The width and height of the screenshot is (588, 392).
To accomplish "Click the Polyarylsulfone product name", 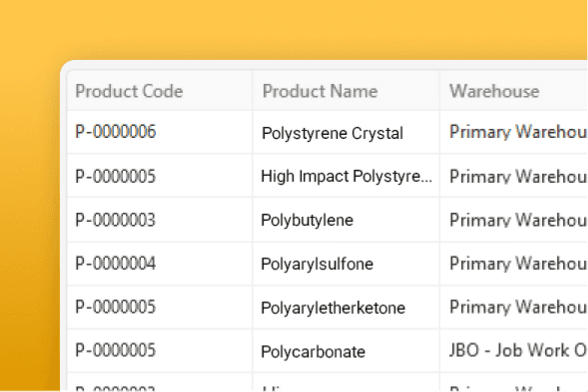I will tap(317, 264).
